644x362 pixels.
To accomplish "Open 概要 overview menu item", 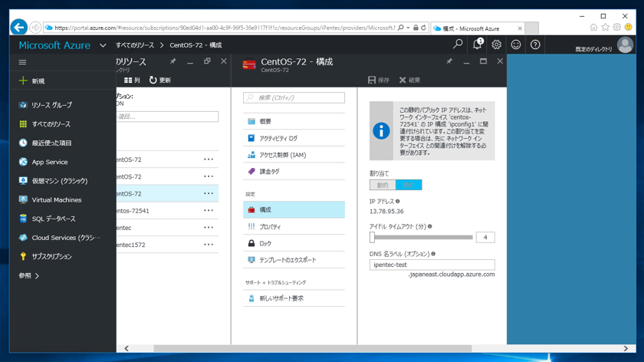I will (x=294, y=121).
